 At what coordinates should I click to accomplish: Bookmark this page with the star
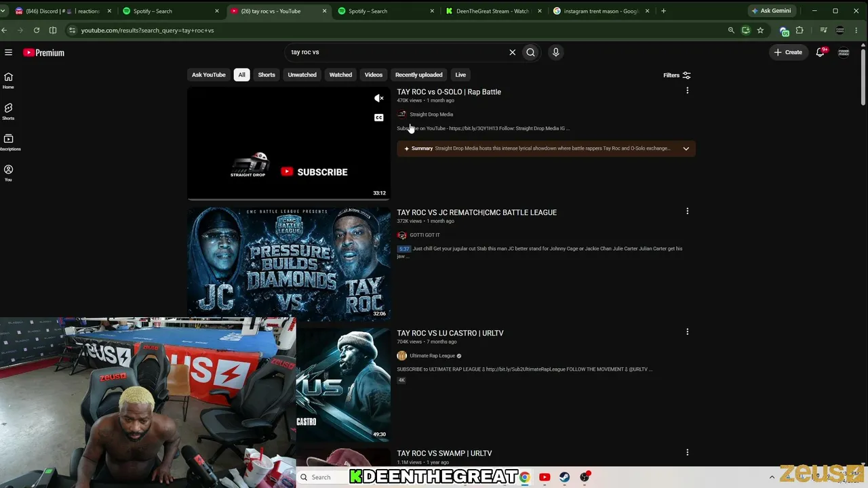click(760, 30)
